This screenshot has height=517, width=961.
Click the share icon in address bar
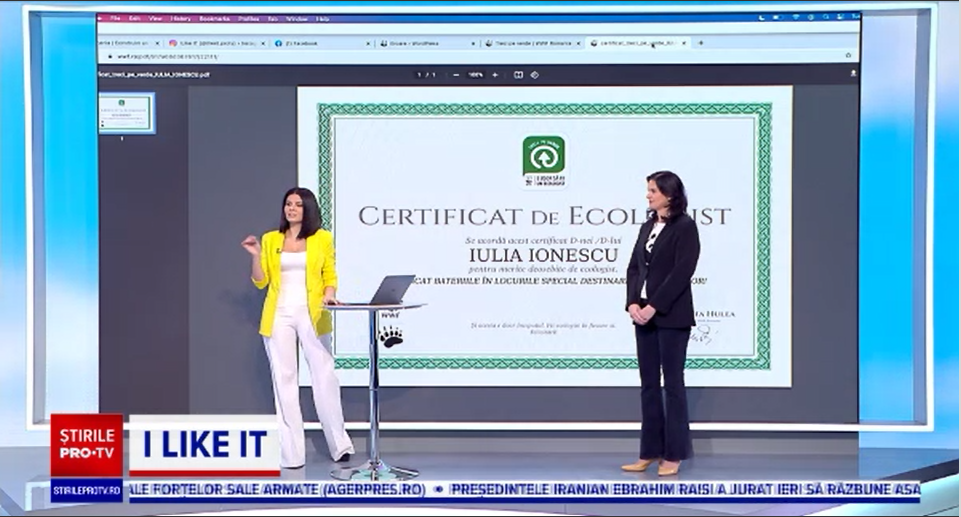(848, 56)
